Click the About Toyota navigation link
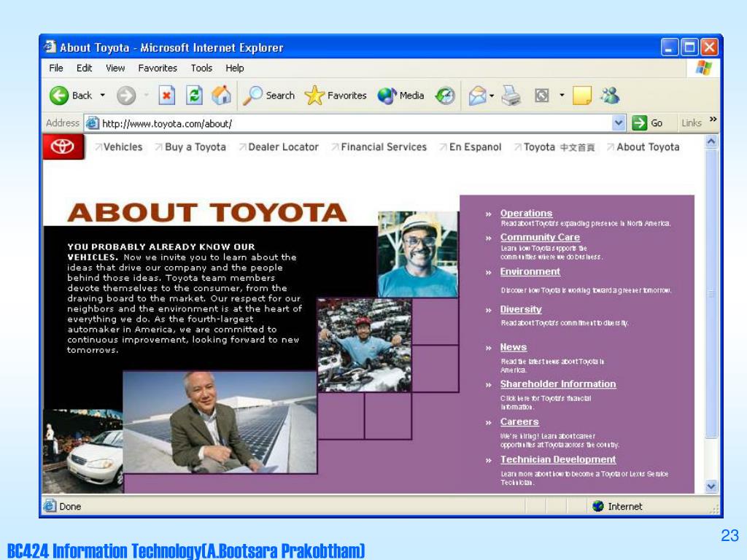 pos(648,147)
